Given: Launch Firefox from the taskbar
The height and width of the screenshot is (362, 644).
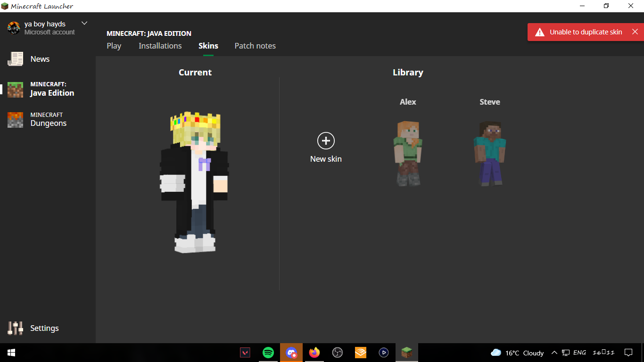Looking at the screenshot, I should pyautogui.click(x=314, y=353).
